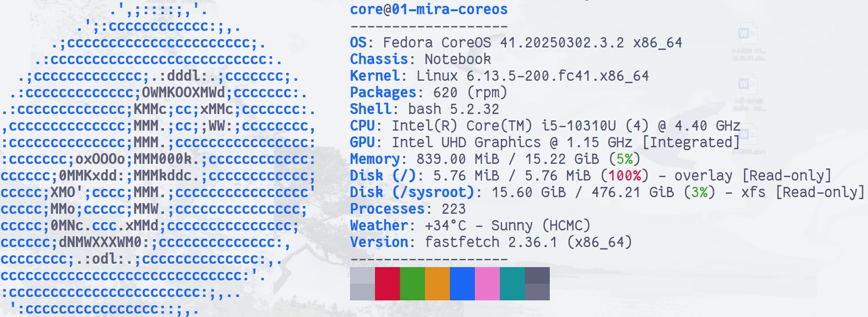Click the Disk (/sysroot) label
Screen dimensions: 868x317
412,192
